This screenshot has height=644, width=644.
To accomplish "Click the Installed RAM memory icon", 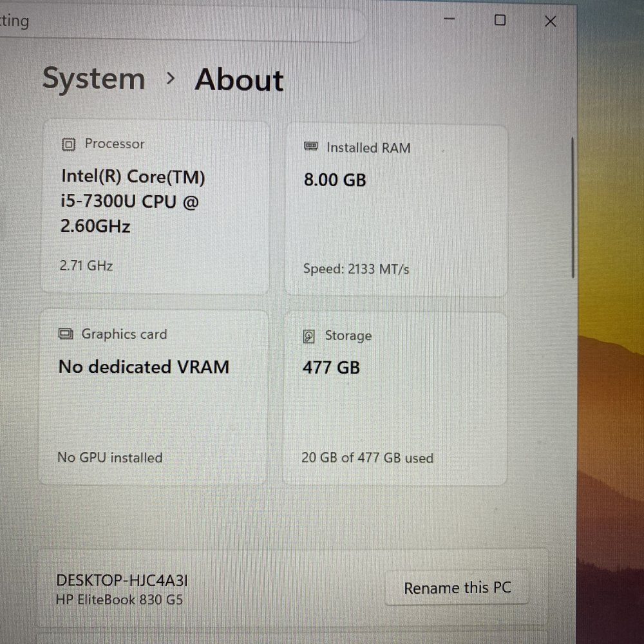I will coord(311,146).
